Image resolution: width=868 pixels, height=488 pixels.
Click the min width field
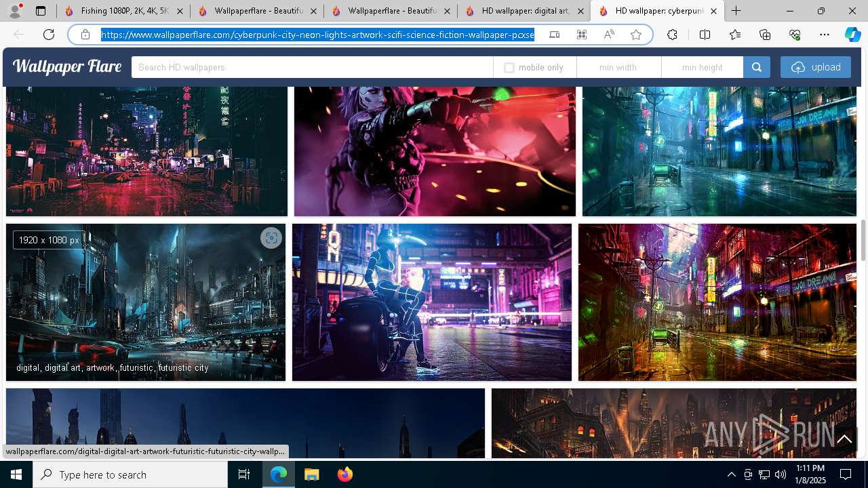click(618, 67)
